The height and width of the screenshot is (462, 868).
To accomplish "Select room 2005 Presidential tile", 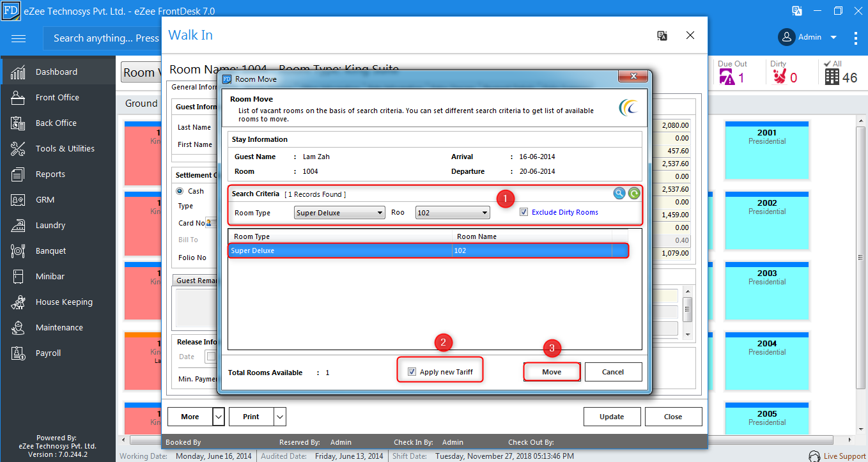I will (x=767, y=419).
